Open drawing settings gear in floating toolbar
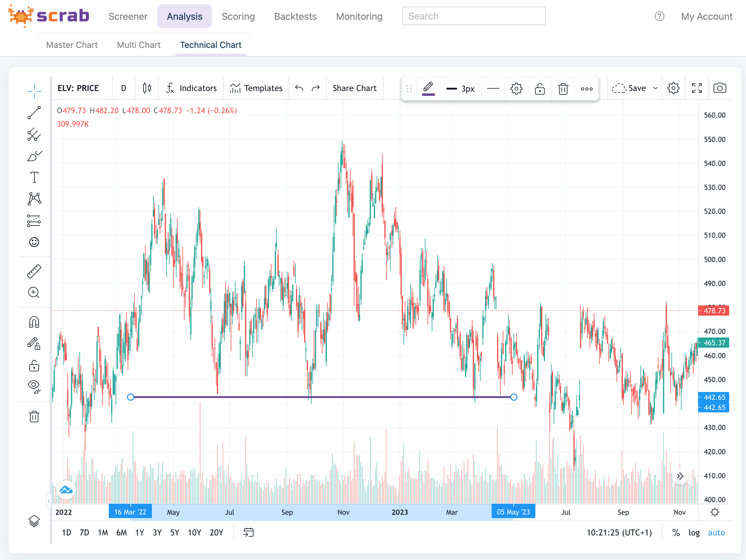 [x=516, y=89]
